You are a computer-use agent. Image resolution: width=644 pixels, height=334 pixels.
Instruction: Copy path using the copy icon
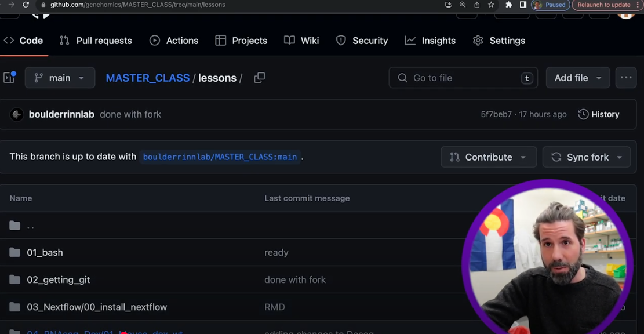click(259, 78)
